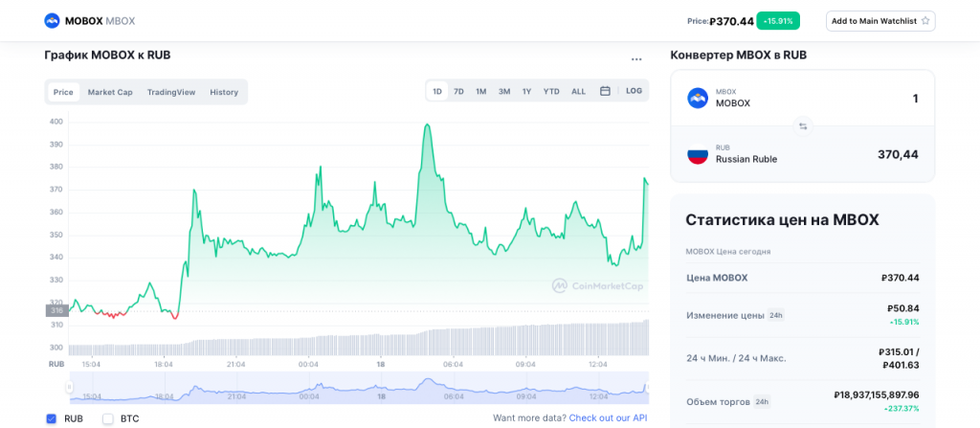This screenshot has height=428, width=980.
Task: Click the left handle of chart range slider
Action: coord(69,388)
